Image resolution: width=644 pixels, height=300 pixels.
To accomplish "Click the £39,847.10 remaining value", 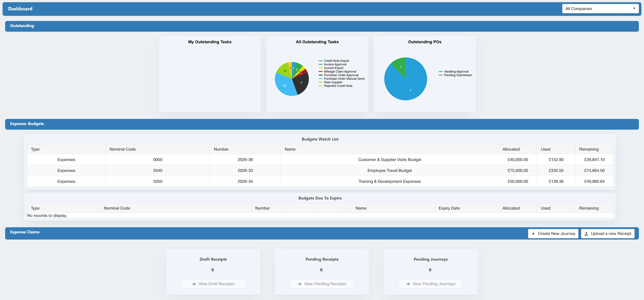I will pos(594,160).
